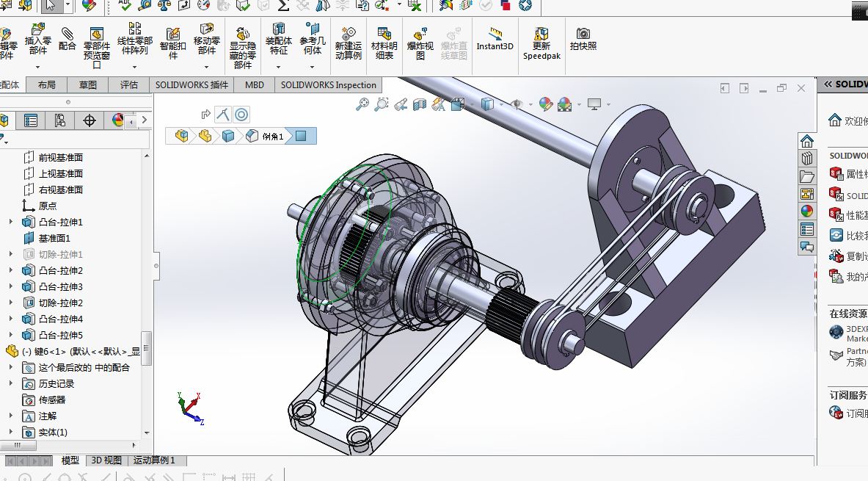Click the Sigma symbol icon in top toolbar
This screenshot has width=868, height=481.
(283, 6)
